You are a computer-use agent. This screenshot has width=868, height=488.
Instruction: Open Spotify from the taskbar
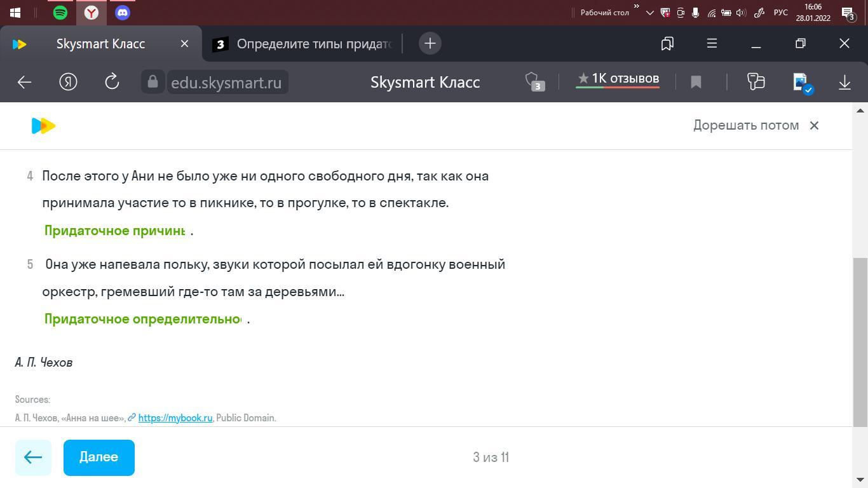(x=60, y=12)
